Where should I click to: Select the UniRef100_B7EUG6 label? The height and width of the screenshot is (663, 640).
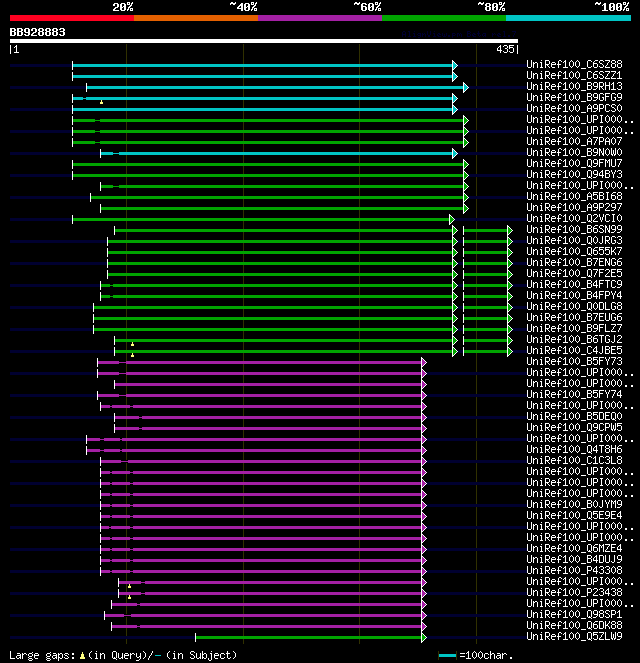(574, 317)
